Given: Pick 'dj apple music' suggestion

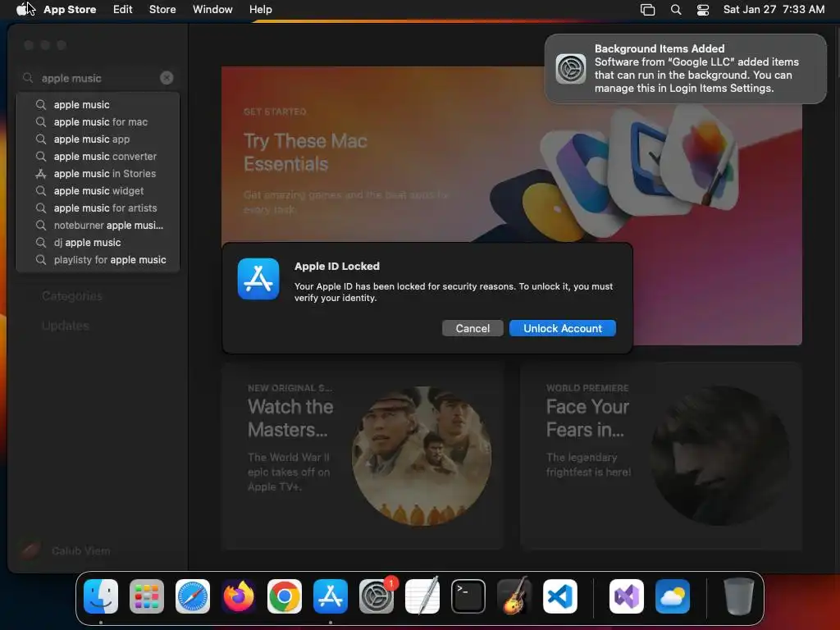Looking at the screenshot, I should coord(98,242).
